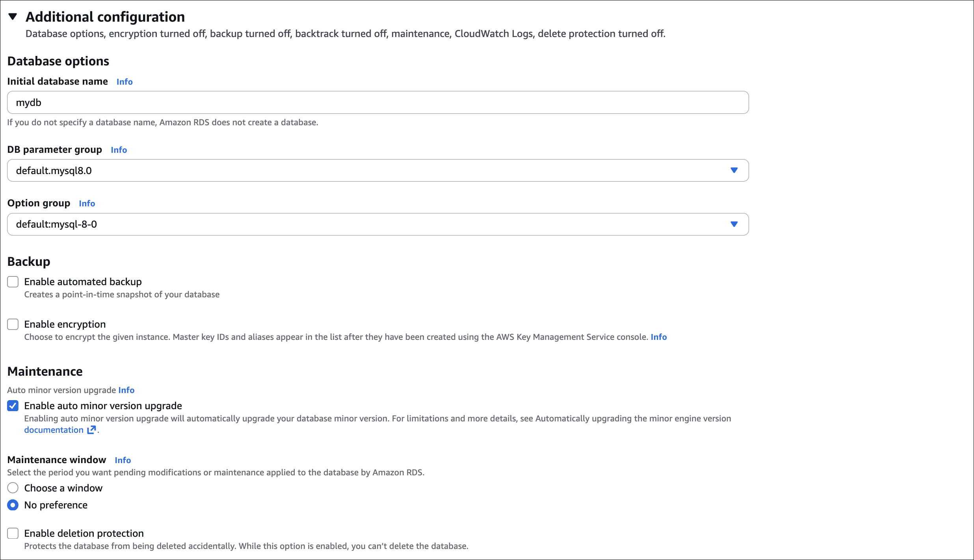Open Info link beside DB parameter group
Image resolution: width=974 pixels, height=560 pixels.
point(119,150)
